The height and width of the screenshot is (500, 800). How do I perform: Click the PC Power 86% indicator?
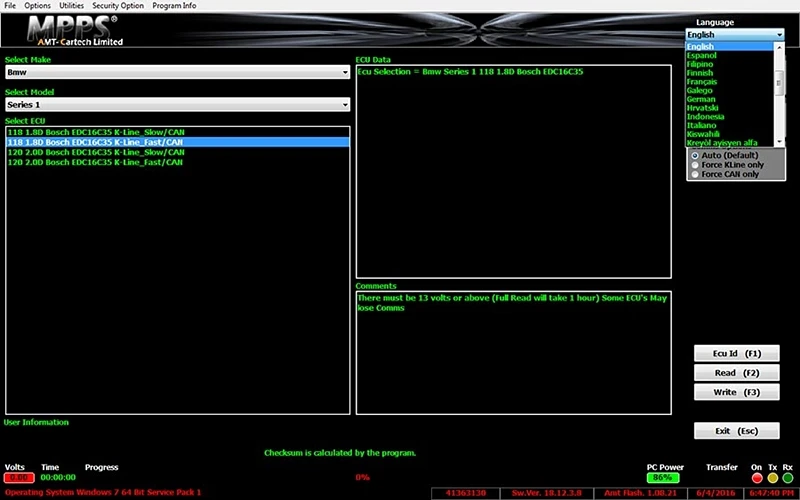[x=663, y=478]
